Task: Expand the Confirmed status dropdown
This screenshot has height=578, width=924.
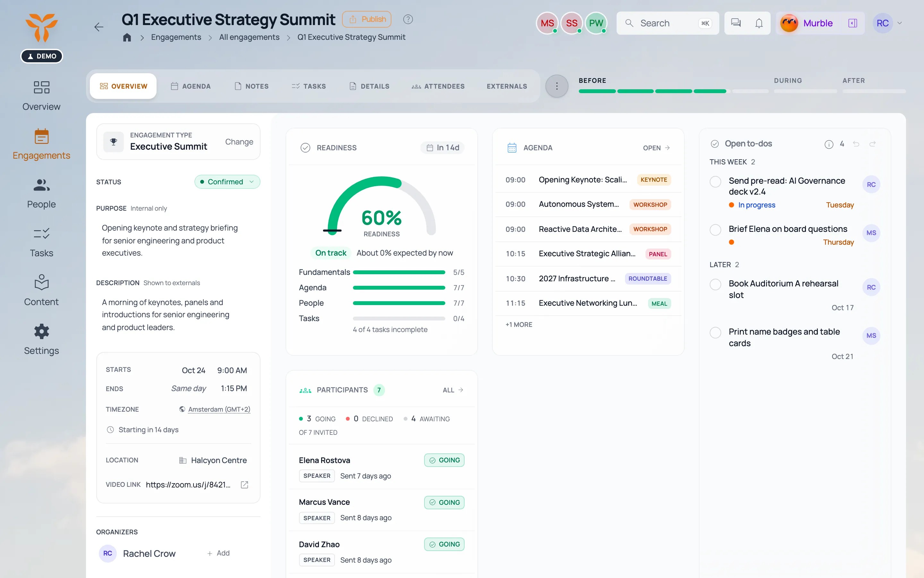Action: click(x=227, y=181)
